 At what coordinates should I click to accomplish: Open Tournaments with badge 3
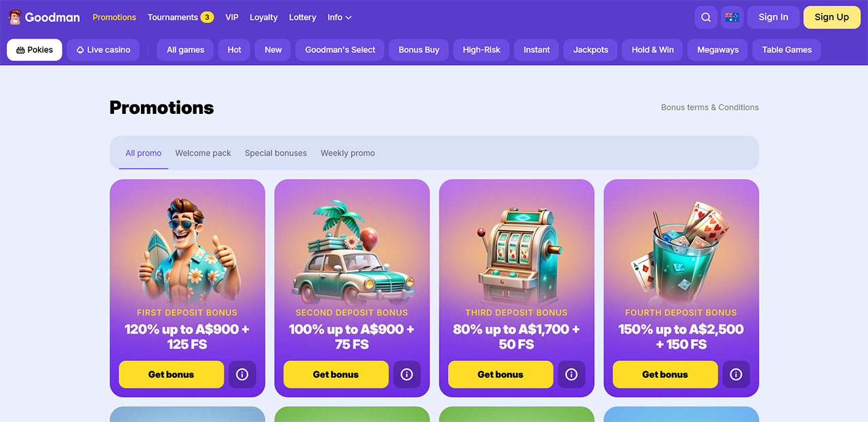point(180,18)
